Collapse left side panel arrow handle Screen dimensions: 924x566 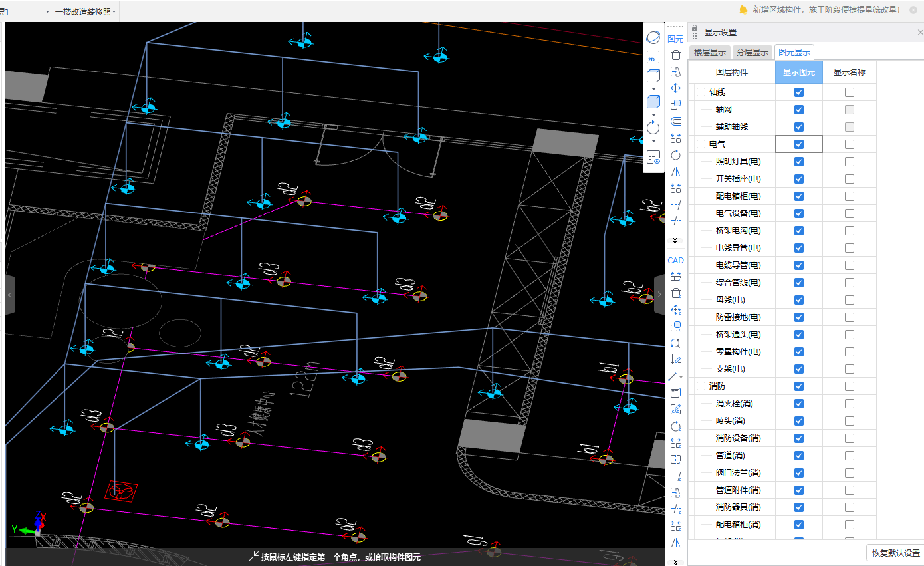[x=9, y=294]
